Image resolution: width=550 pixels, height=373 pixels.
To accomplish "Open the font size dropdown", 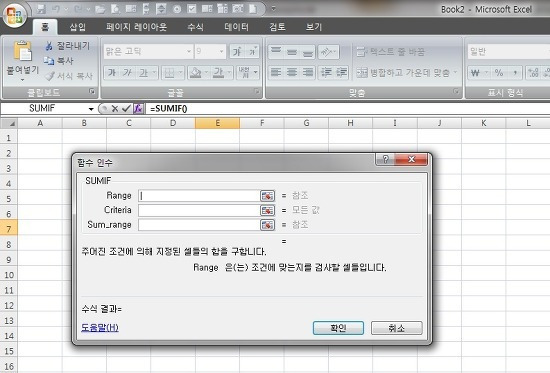I will (221, 52).
